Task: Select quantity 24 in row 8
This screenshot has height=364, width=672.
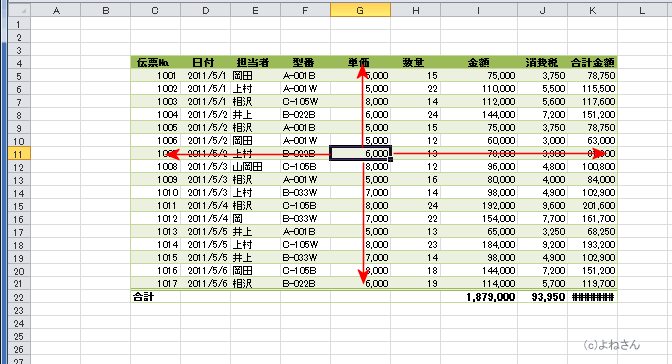Action: (x=415, y=115)
